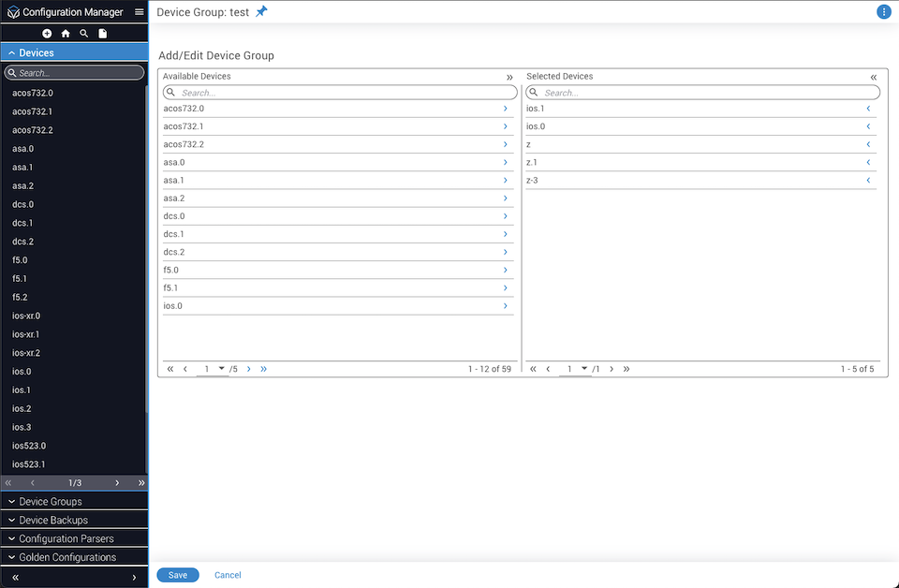Add acos732.0 to selected devices
The height and width of the screenshot is (588, 899).
[x=505, y=109]
